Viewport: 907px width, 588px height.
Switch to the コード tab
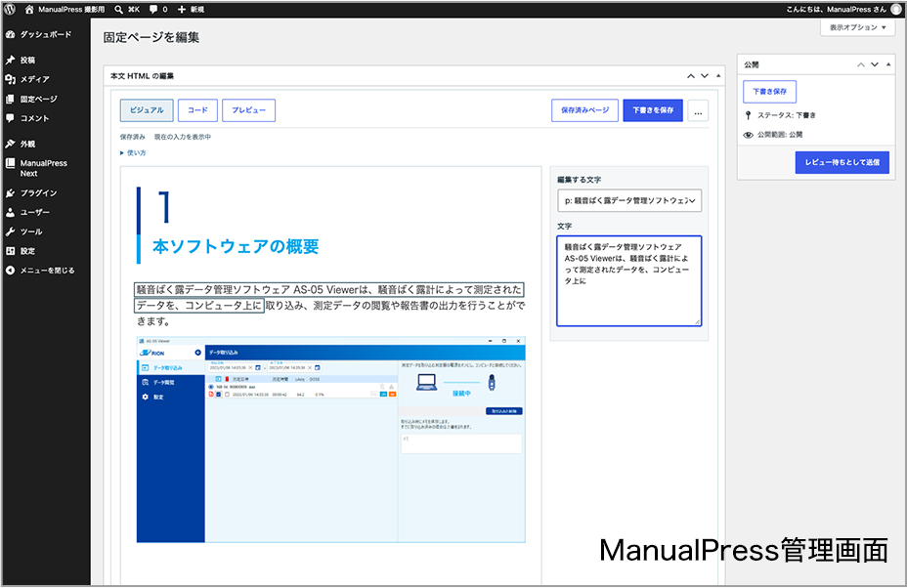click(197, 110)
